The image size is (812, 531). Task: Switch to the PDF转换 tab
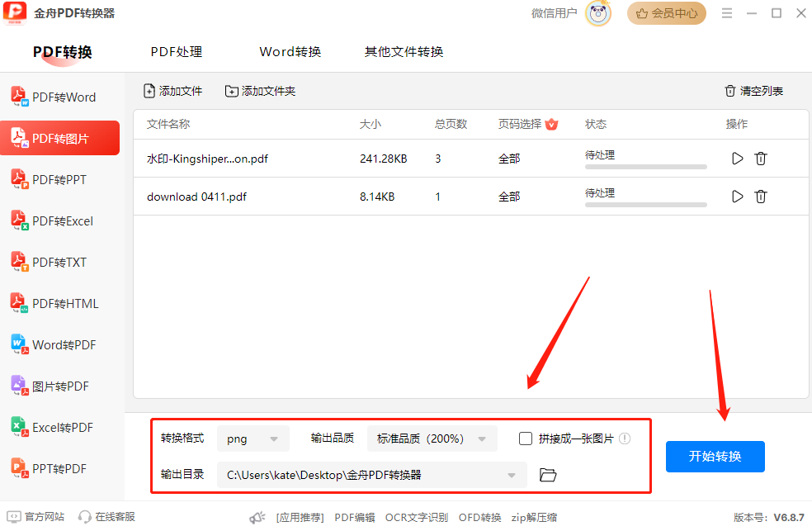[x=63, y=52]
